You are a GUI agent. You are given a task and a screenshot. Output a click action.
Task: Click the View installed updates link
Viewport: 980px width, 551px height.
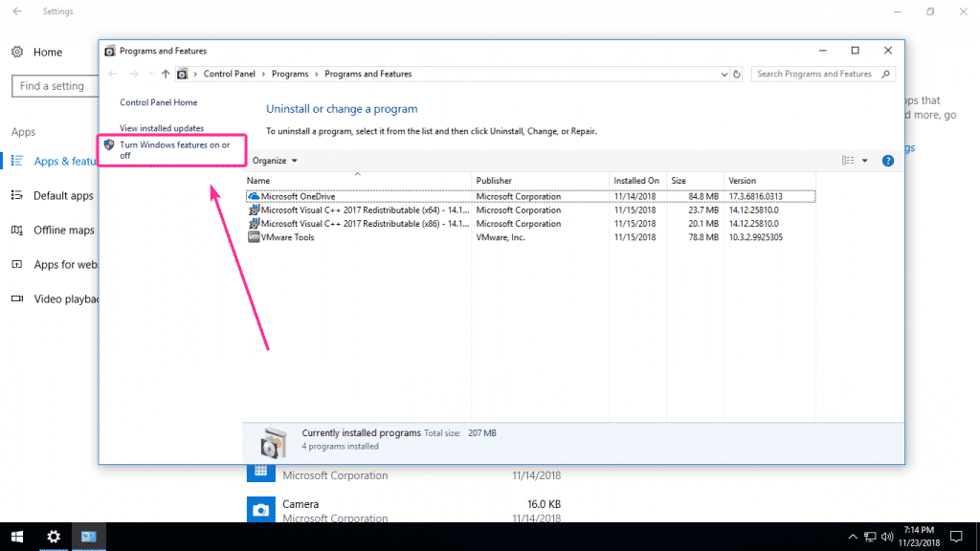pos(163,127)
